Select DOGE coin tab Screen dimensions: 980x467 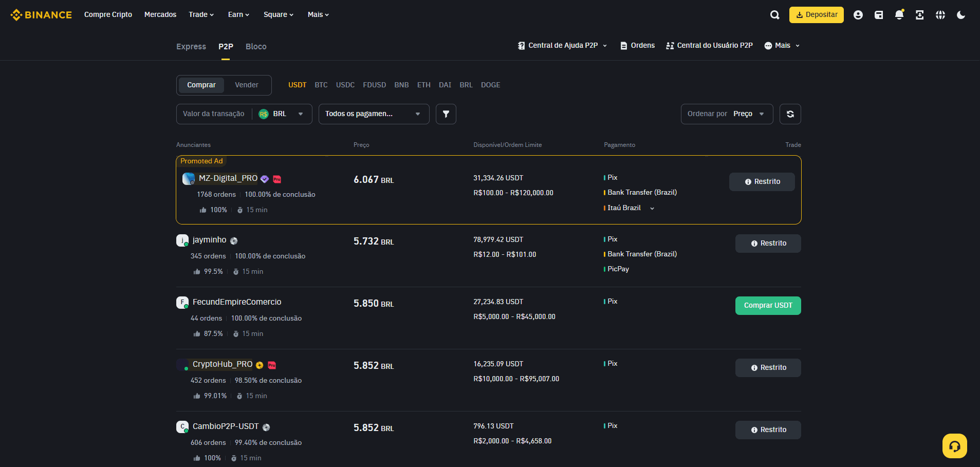pos(490,85)
